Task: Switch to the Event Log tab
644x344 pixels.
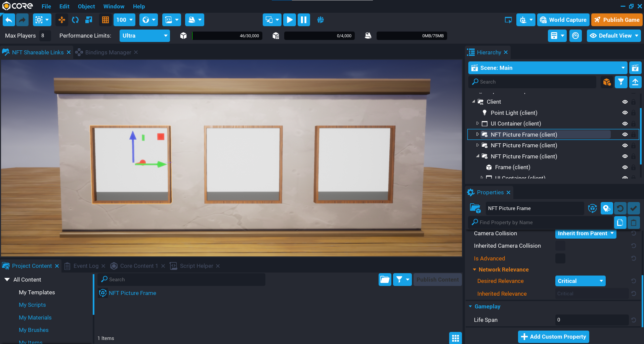Action: [86, 266]
